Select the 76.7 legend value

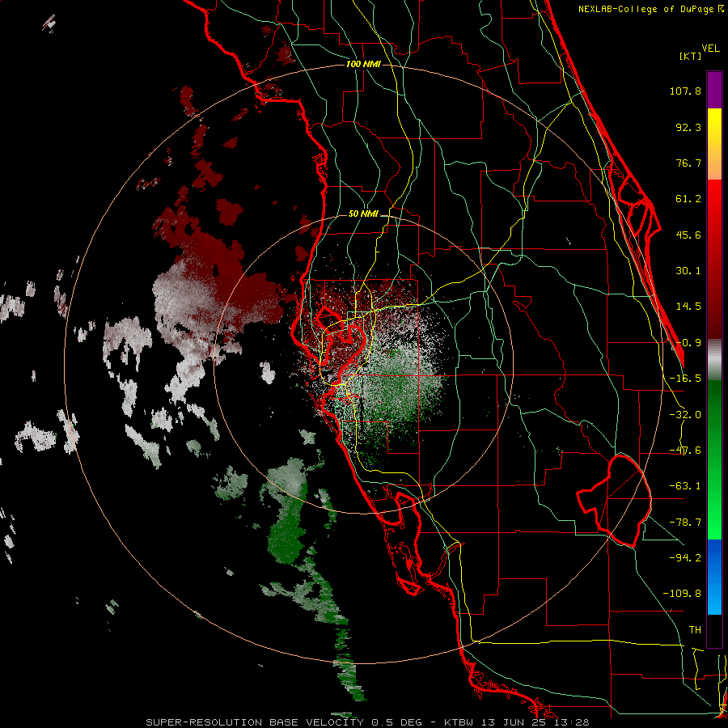688,163
